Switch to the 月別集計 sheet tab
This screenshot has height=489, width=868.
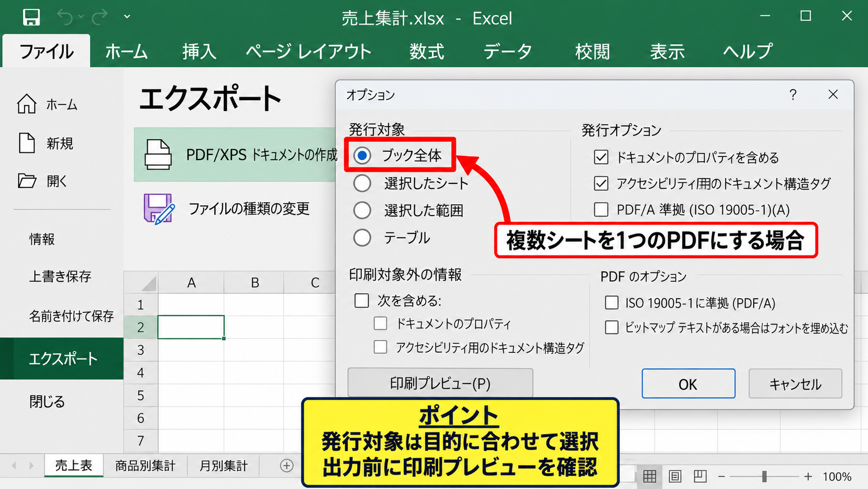coord(223,466)
